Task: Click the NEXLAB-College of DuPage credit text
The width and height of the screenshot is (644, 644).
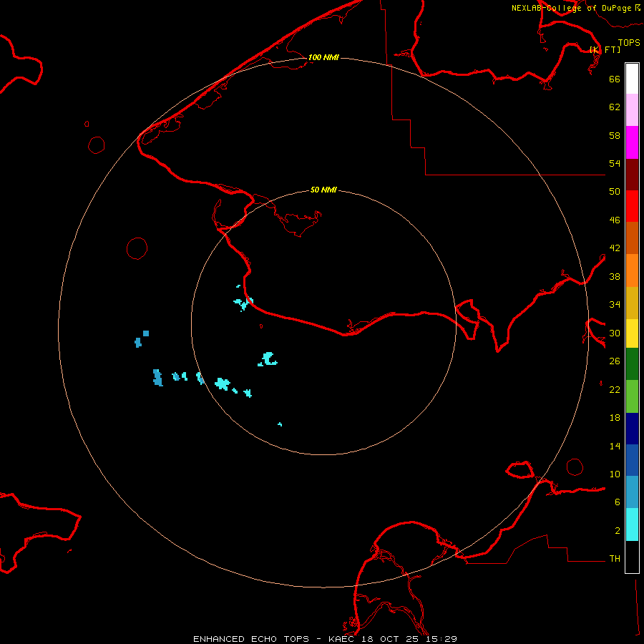Action: coord(572,8)
